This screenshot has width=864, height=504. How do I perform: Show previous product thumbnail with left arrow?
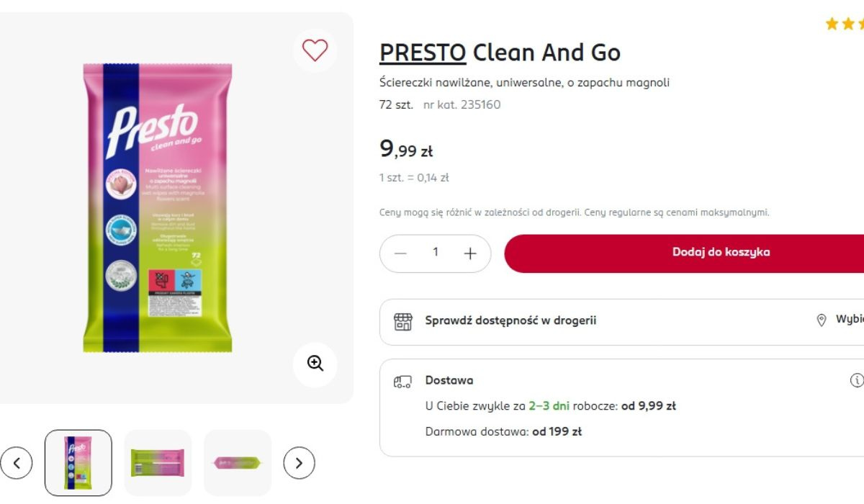(17, 463)
